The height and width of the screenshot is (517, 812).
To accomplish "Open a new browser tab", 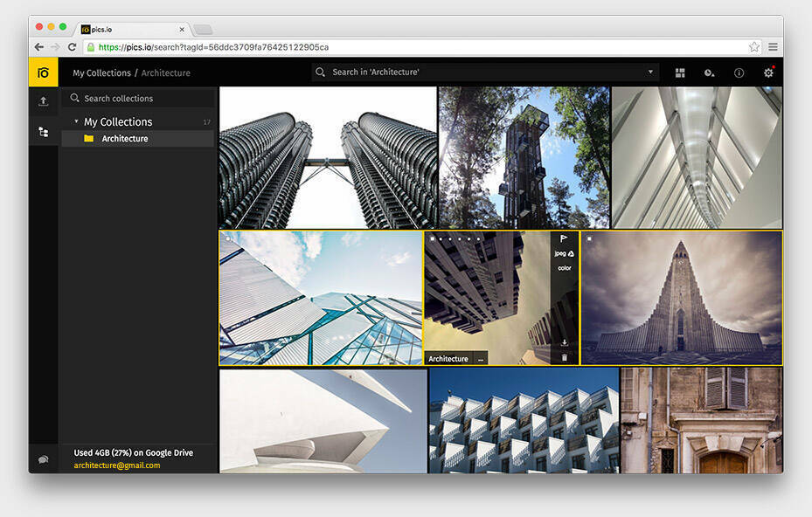I will click(x=203, y=30).
